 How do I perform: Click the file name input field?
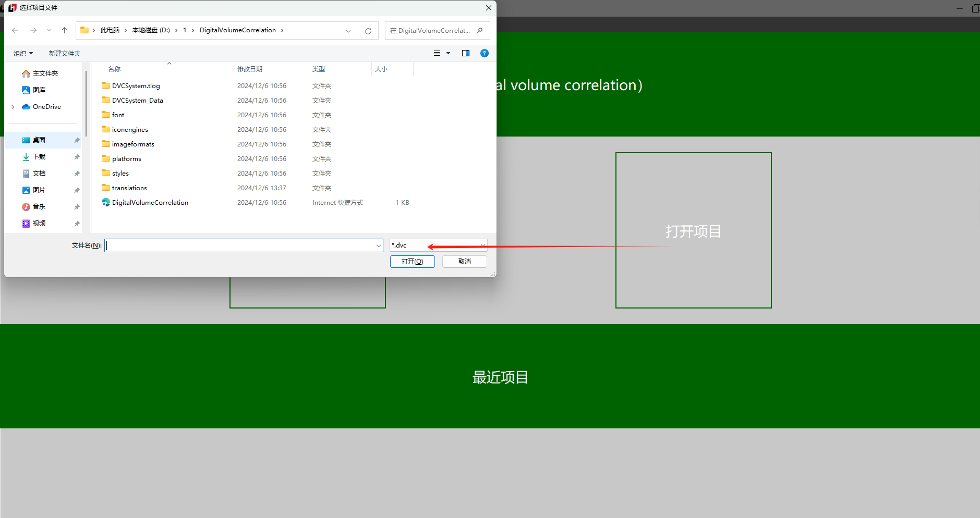click(x=240, y=245)
